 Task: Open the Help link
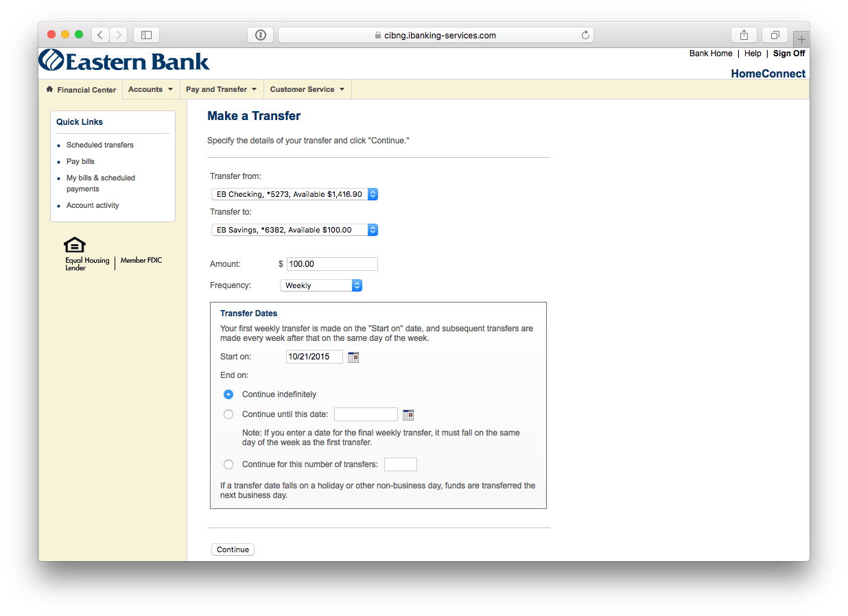coord(753,54)
